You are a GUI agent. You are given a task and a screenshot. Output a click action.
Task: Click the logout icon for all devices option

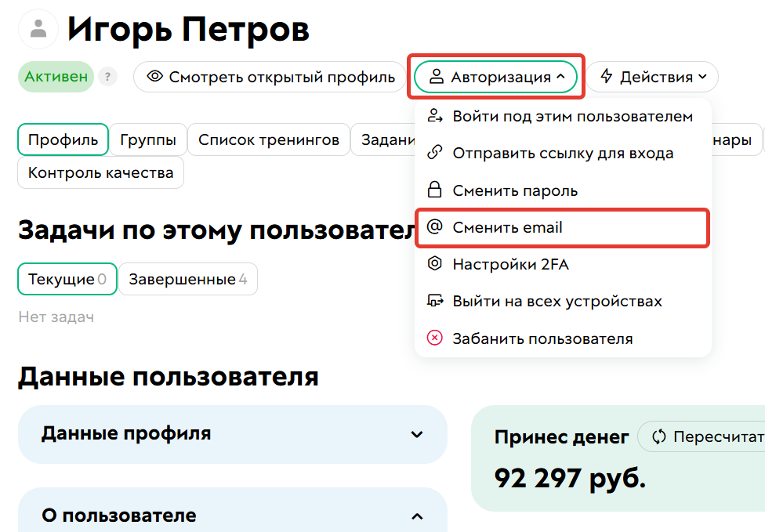tap(435, 301)
